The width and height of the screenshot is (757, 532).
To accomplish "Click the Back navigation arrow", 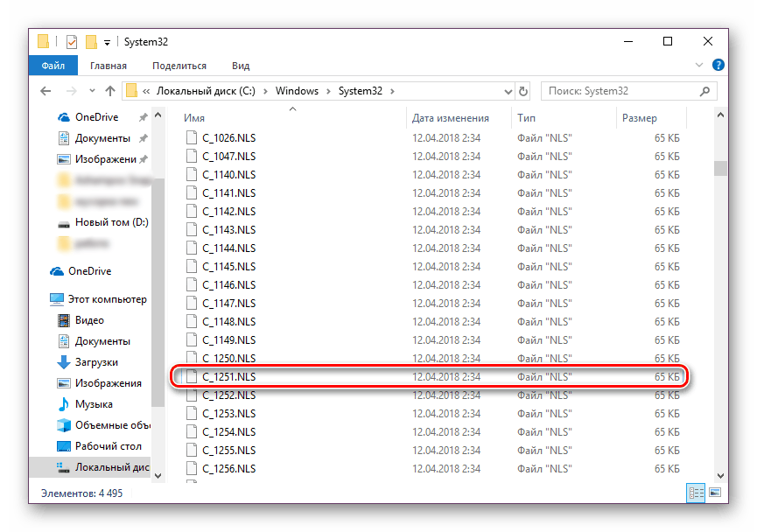I will (46, 91).
